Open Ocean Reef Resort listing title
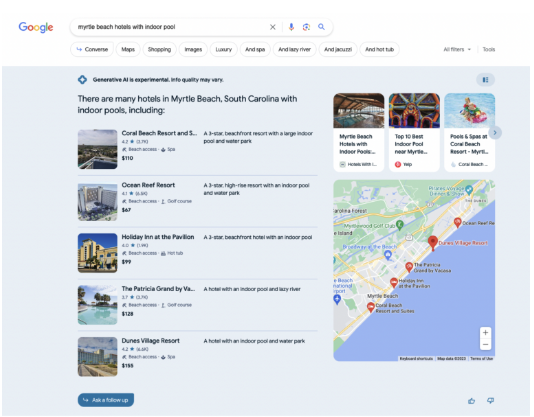This screenshot has height=417, width=534. point(148,185)
